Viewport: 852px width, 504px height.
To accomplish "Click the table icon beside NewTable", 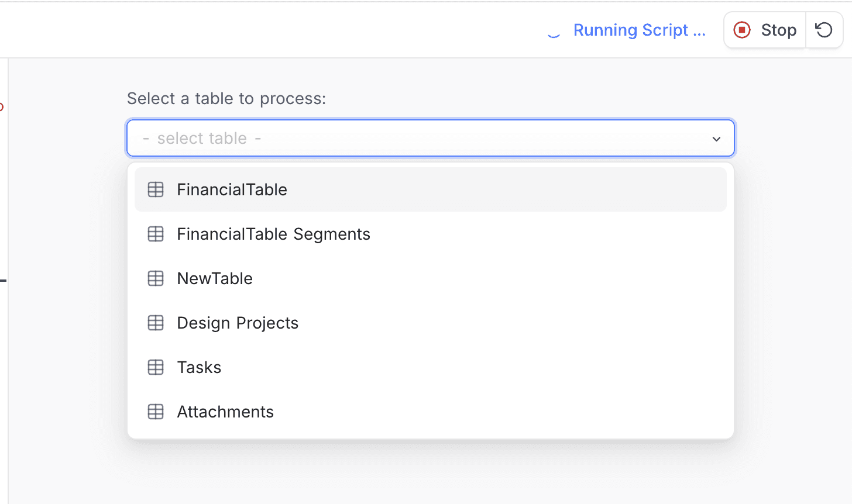I will 156,278.
